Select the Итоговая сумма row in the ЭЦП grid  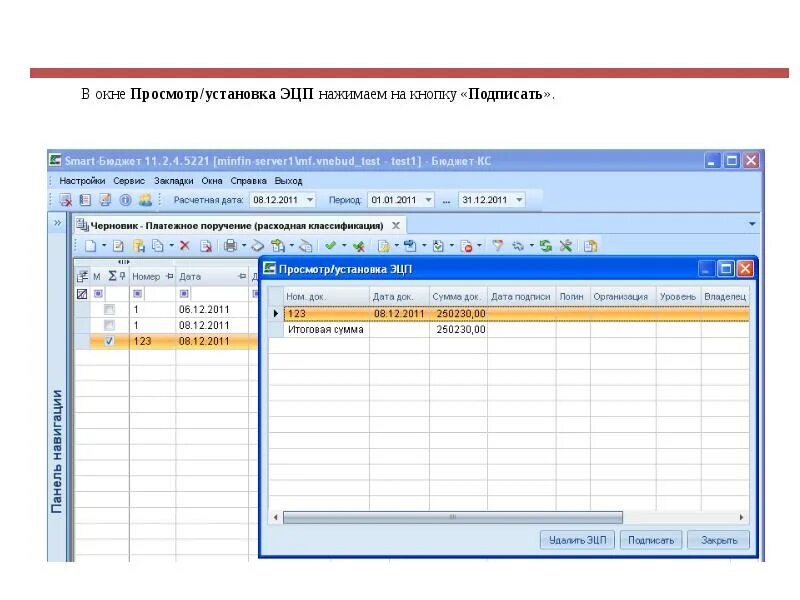[x=509, y=330]
